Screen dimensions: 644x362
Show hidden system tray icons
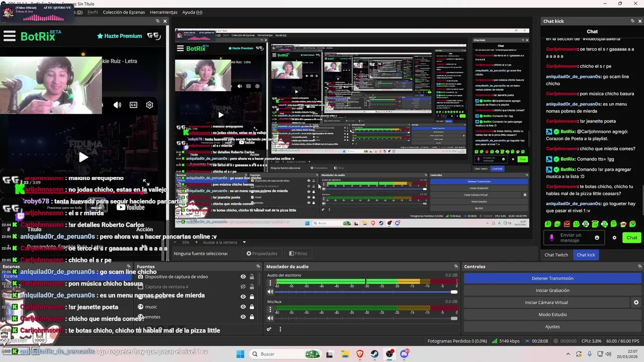pyautogui.click(x=568, y=354)
